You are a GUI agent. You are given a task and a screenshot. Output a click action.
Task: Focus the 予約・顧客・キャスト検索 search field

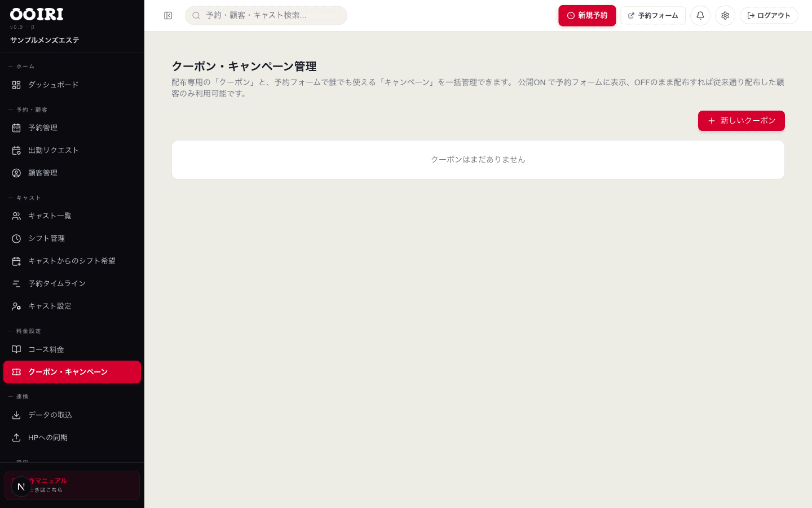tap(266, 16)
